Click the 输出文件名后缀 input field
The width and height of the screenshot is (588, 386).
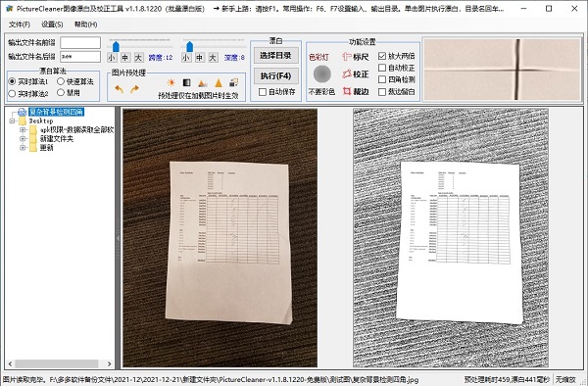coord(80,57)
